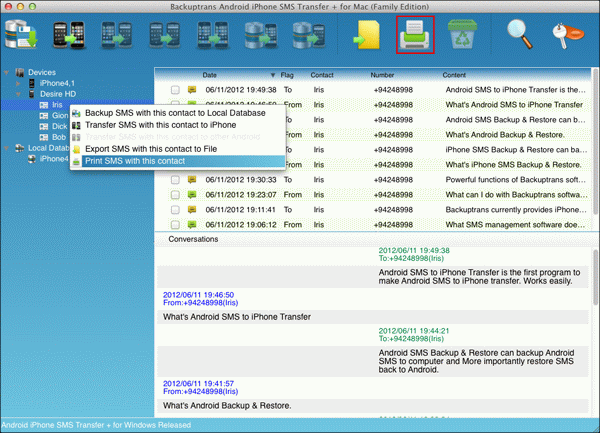Click the Flag column header

tap(287, 75)
